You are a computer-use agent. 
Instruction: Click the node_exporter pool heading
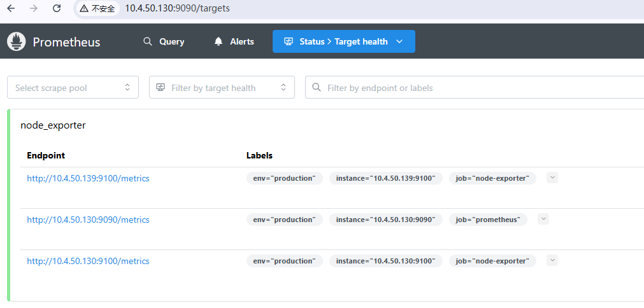point(53,125)
